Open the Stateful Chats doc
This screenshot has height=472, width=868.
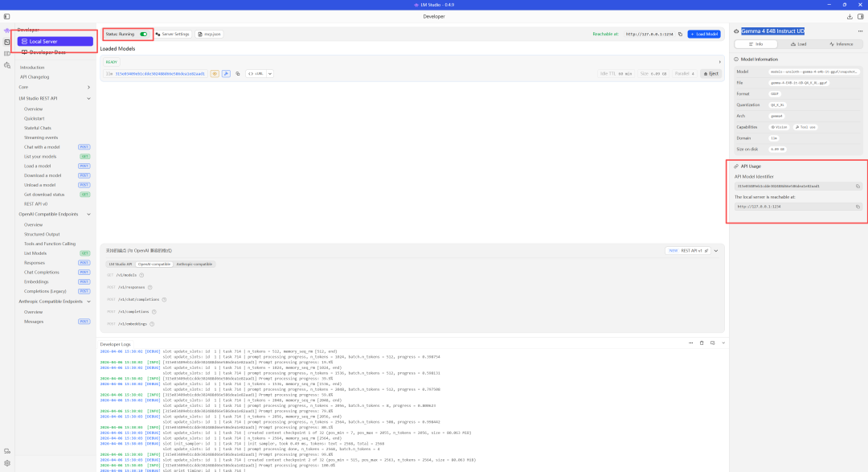point(38,128)
